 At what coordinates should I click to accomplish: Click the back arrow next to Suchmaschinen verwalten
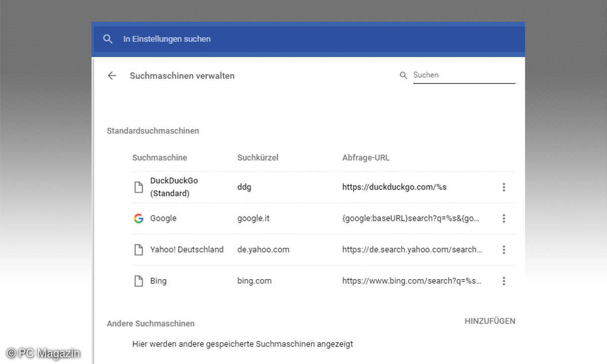(x=112, y=76)
